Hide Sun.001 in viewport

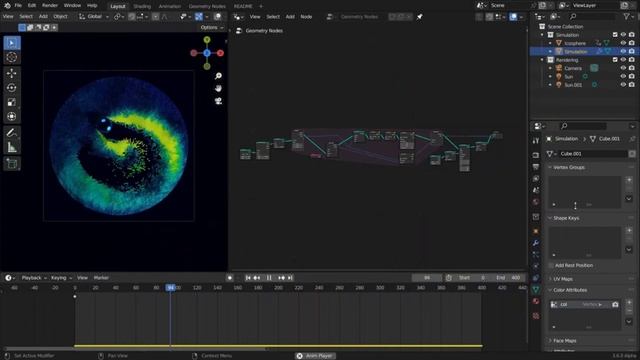coord(623,85)
